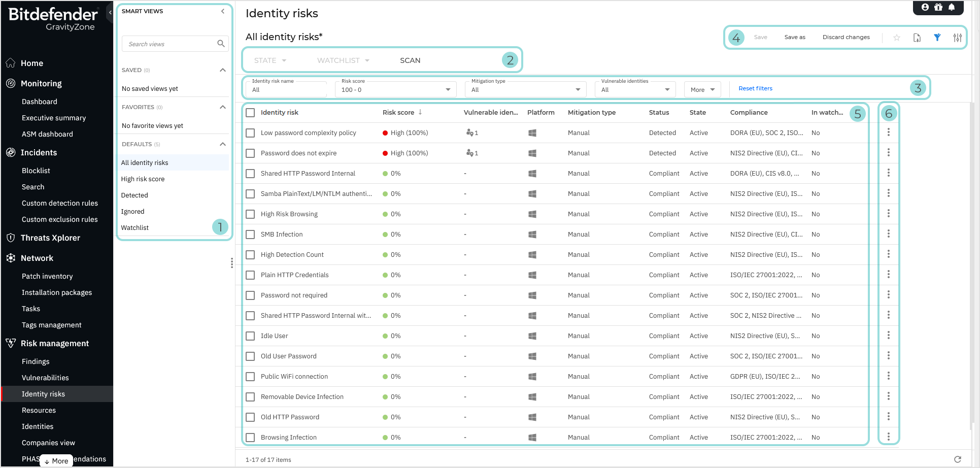This screenshot has width=980, height=468.
Task: Click the gift icon for announcements
Action: tap(938, 8)
